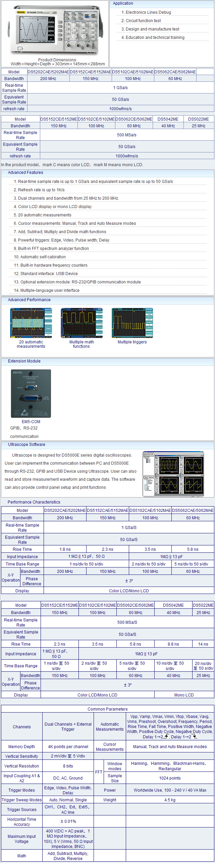Screen dimensions: 215x868
Task: Click the '14 ns' Rise Time cell
Action: tap(203, 644)
